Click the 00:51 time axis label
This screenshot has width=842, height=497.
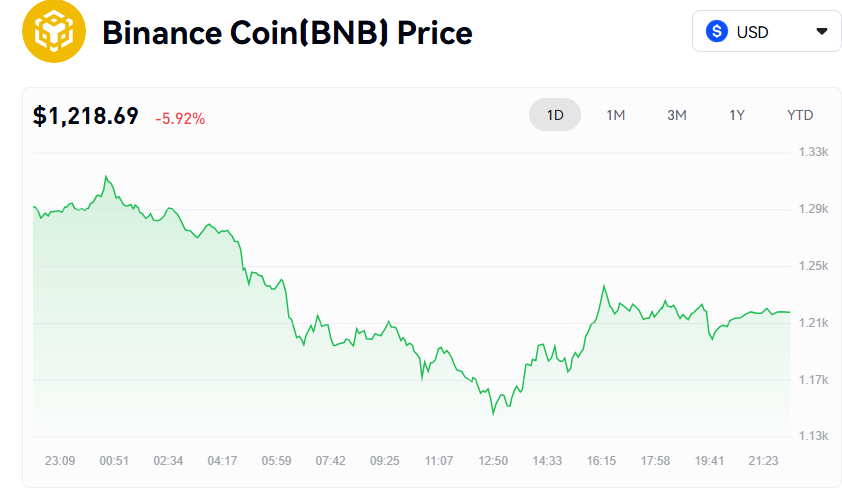(114, 460)
